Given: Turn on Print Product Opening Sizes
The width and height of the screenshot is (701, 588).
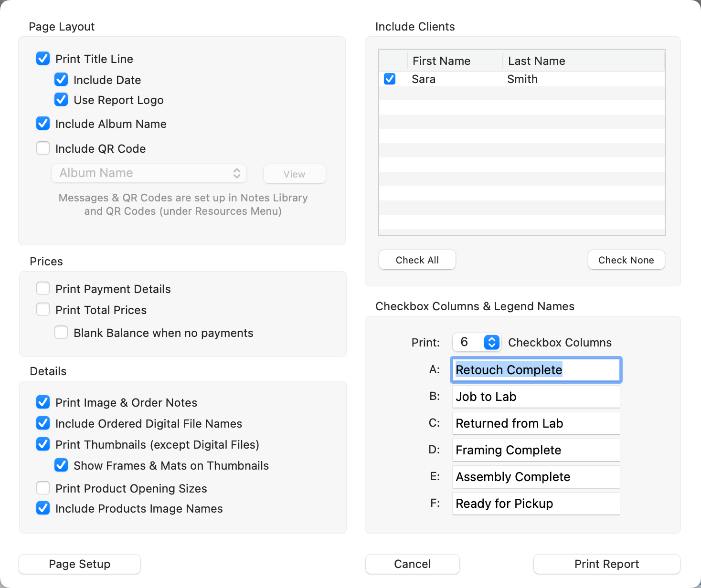Looking at the screenshot, I should tap(43, 488).
